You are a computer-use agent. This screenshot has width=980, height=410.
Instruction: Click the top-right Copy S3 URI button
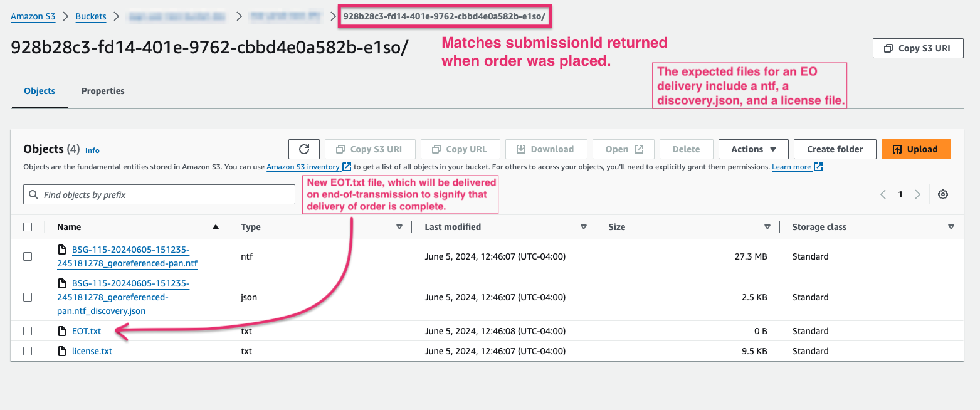[x=918, y=48]
